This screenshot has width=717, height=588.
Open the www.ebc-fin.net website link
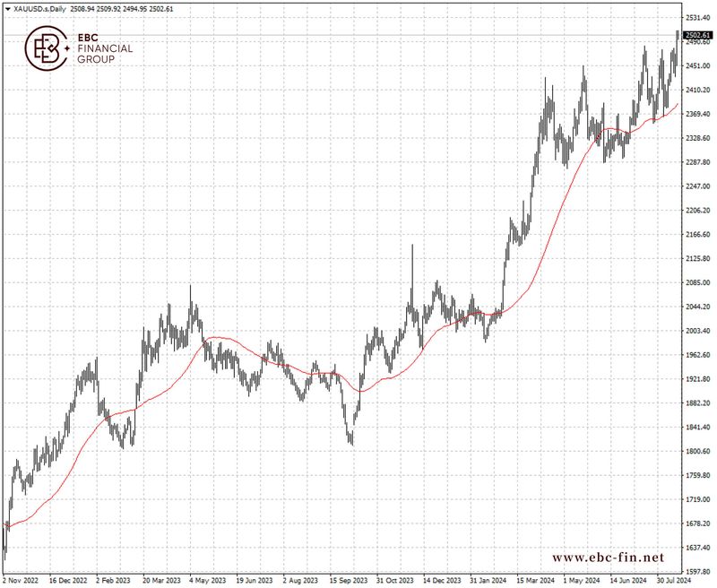(609, 558)
